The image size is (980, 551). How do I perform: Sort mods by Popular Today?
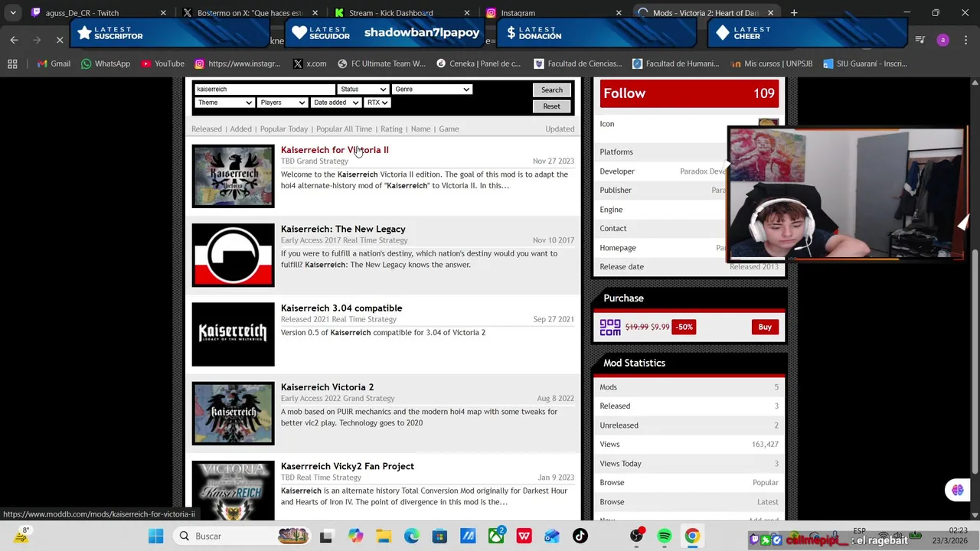tap(283, 129)
